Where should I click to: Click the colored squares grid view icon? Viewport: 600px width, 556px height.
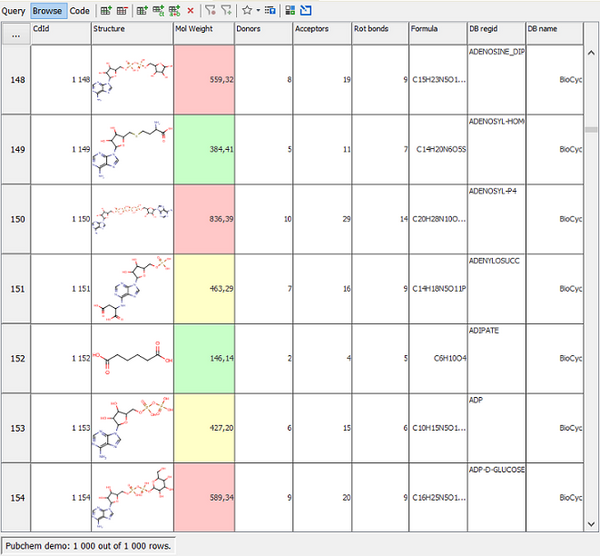click(289, 10)
